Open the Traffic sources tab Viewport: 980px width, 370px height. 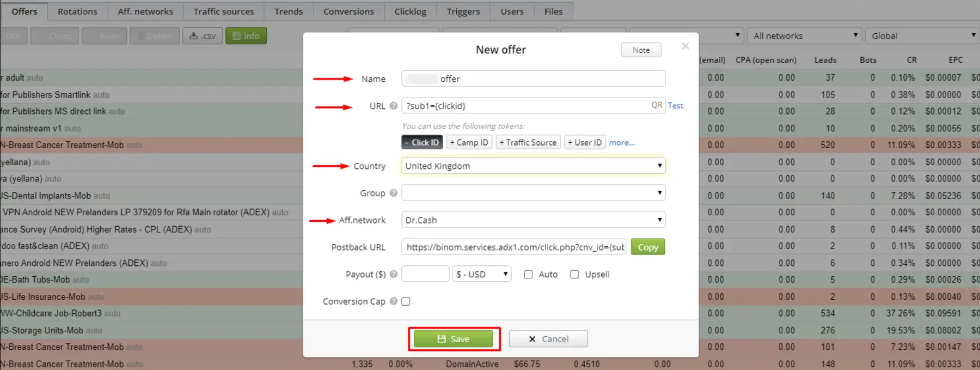tap(224, 11)
